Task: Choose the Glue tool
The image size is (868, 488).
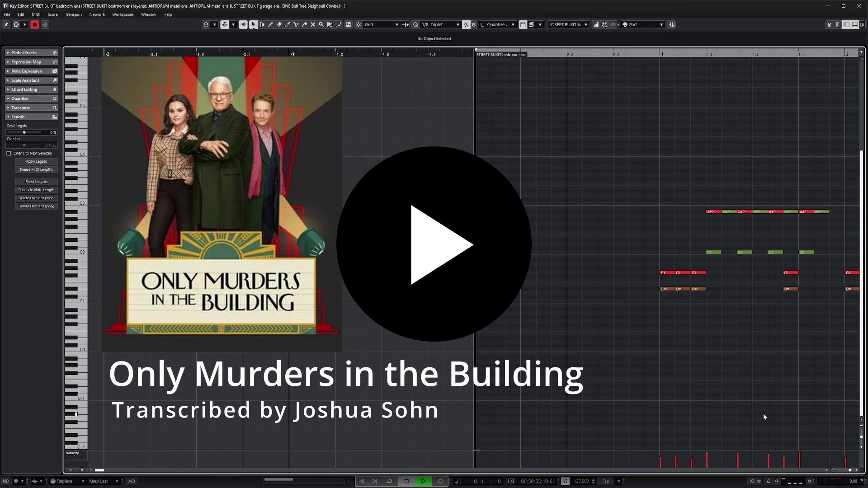Action: [x=304, y=25]
